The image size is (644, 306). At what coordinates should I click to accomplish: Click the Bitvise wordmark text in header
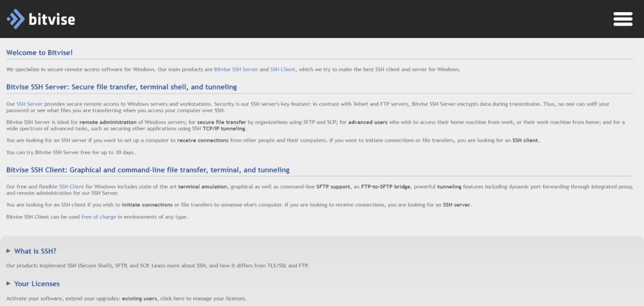pyautogui.click(x=52, y=20)
